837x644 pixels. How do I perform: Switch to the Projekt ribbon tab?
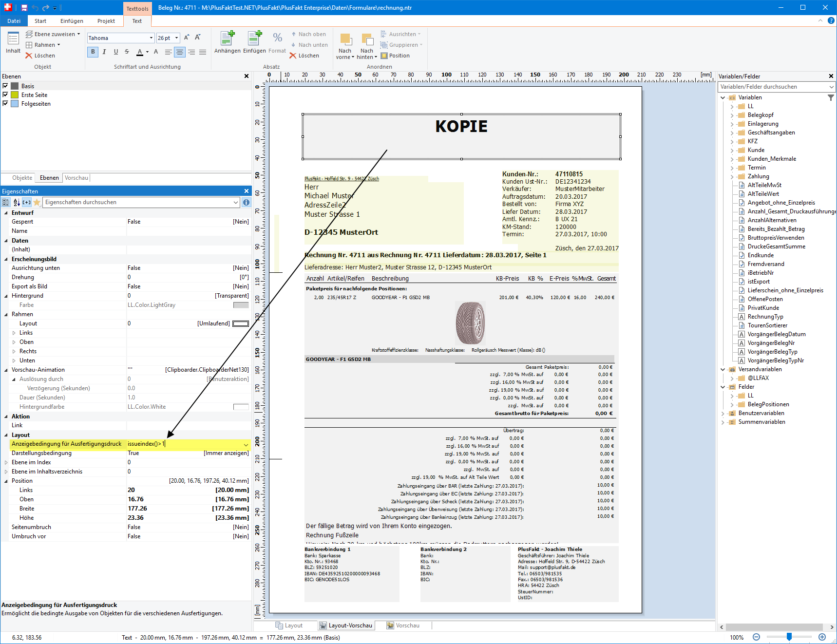106,21
